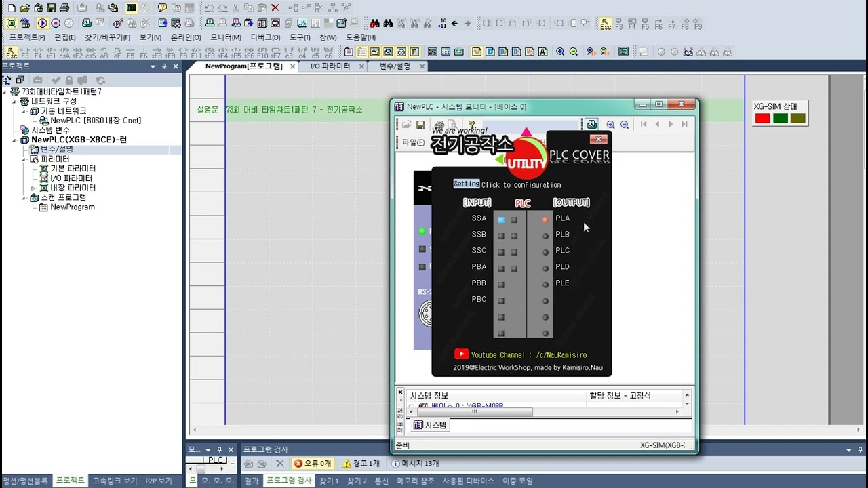Click the System Monitor zoom-in icon

coord(611,125)
